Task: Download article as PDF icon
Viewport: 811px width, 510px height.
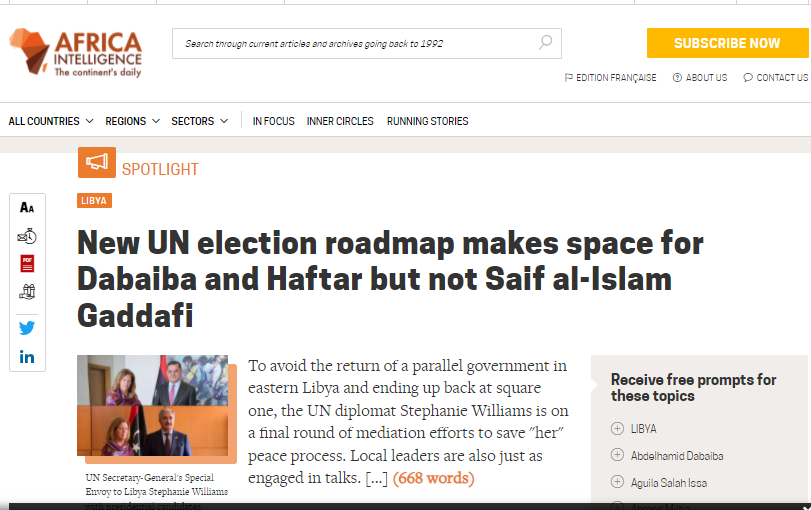Action: (x=27, y=264)
